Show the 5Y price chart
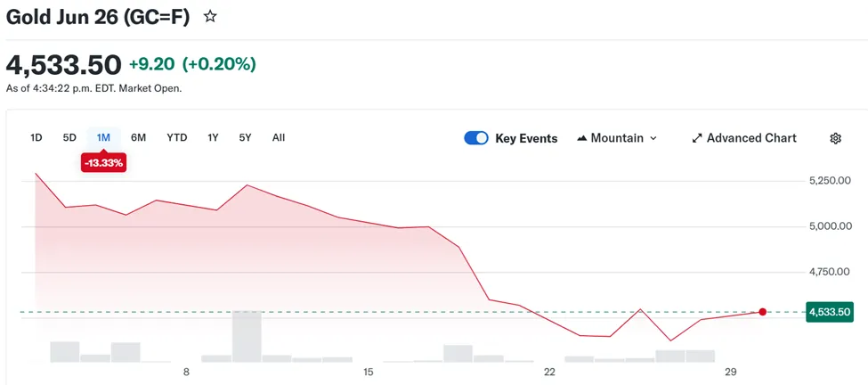Image resolution: width=868 pixels, height=385 pixels. pyautogui.click(x=245, y=137)
